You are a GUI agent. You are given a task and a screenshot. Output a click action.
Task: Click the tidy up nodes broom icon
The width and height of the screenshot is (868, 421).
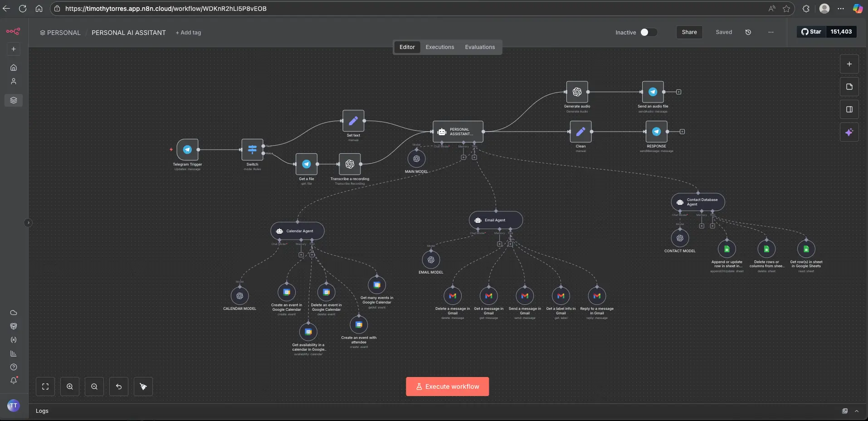point(143,387)
